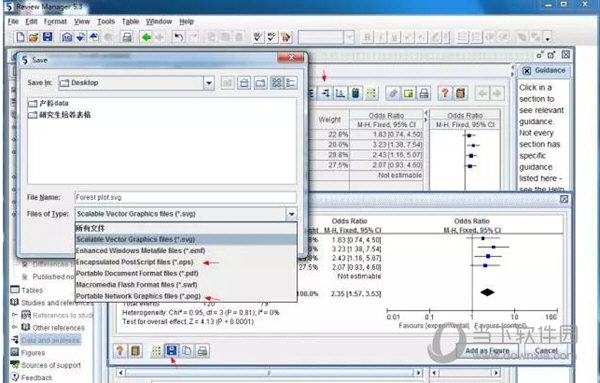Click the save icon in main toolbar
This screenshot has width=600, height=383.
47,37
